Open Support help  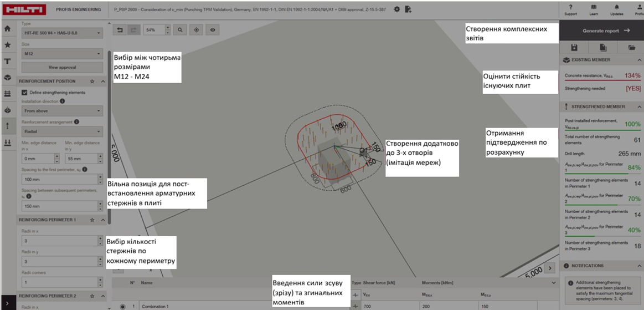pyautogui.click(x=570, y=10)
